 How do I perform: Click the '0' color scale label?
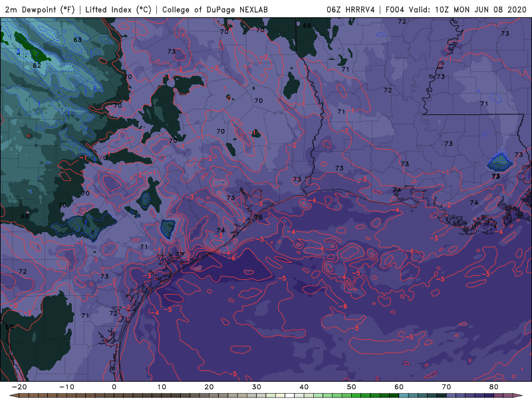pyautogui.click(x=114, y=387)
